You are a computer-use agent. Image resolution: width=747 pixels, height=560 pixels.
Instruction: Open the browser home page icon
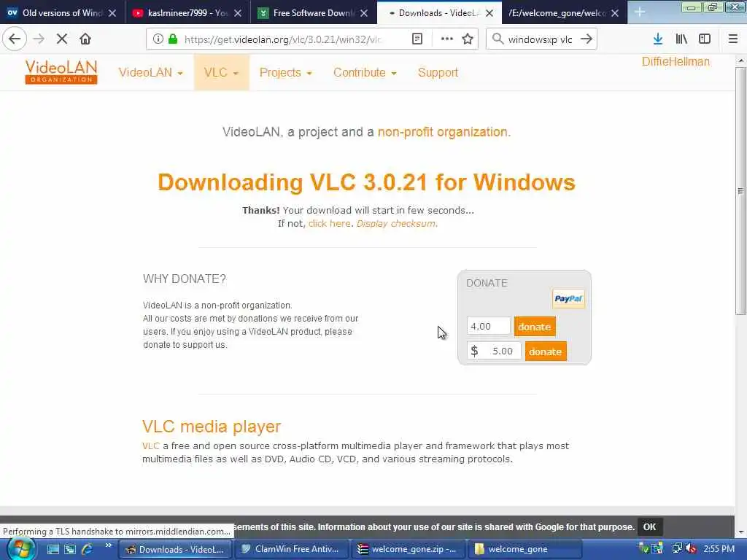click(85, 39)
